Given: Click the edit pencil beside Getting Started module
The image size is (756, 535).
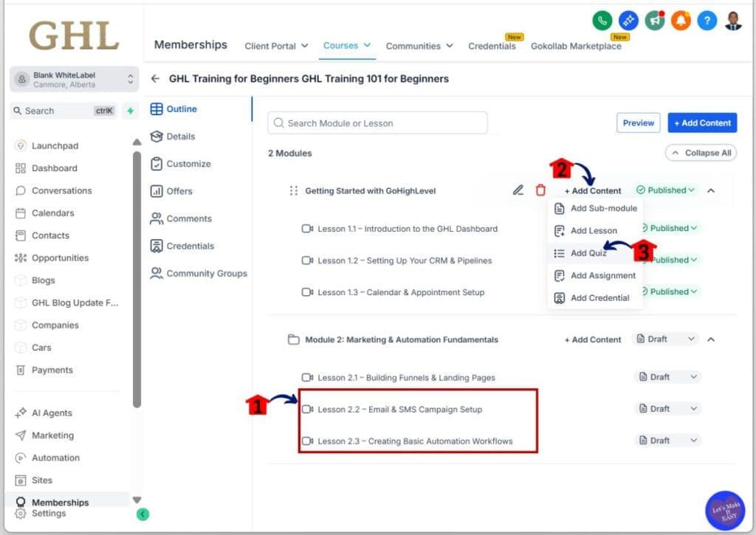Looking at the screenshot, I should [518, 190].
